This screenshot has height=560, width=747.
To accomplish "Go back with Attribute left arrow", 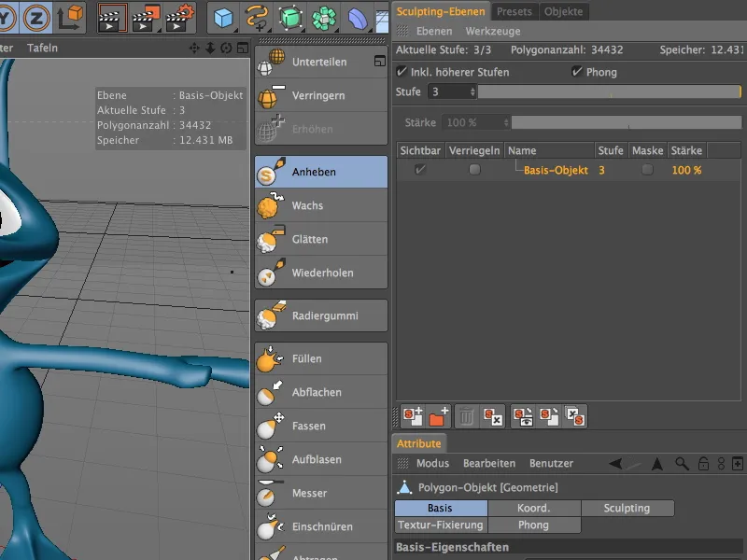I will pos(615,463).
